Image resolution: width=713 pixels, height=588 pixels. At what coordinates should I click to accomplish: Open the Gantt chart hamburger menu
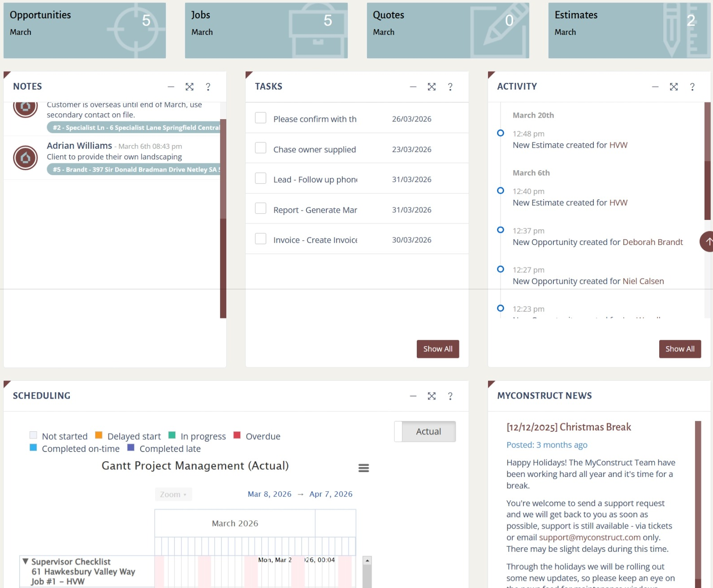point(363,468)
